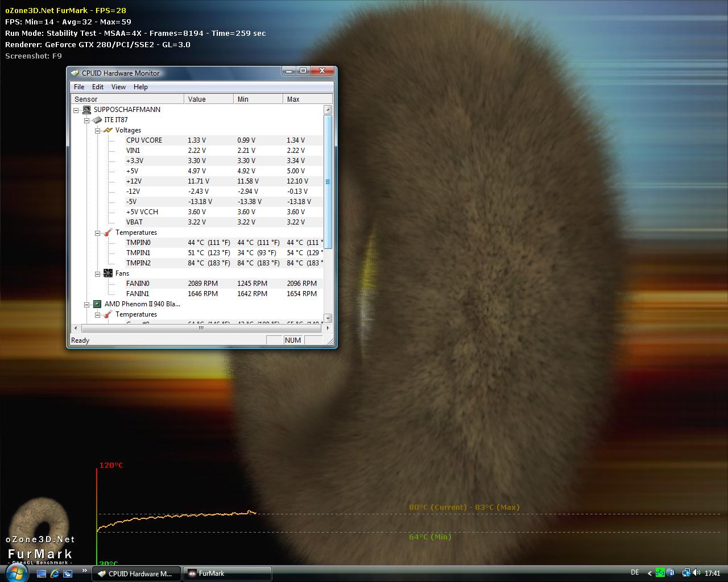
Task: Click the Fans fan icon
Action: [x=108, y=273]
